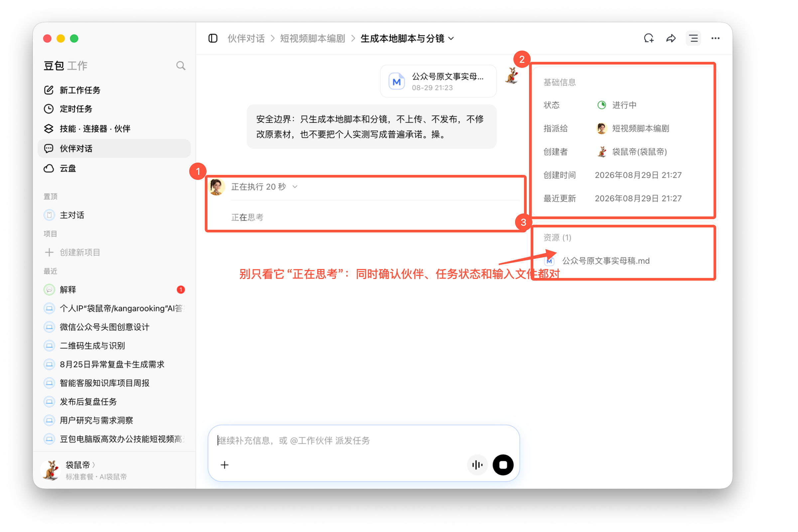The height and width of the screenshot is (532, 798).
Task: Open 技能 · 连接器 · 伙伴 menu item
Action: point(114,129)
